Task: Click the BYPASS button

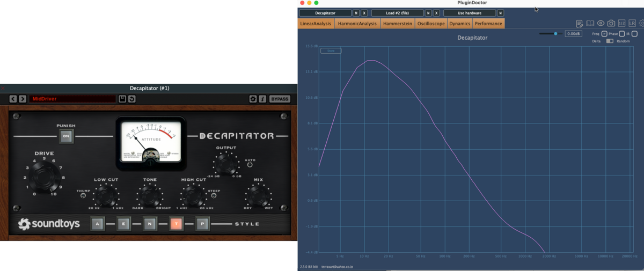Action: pyautogui.click(x=280, y=99)
